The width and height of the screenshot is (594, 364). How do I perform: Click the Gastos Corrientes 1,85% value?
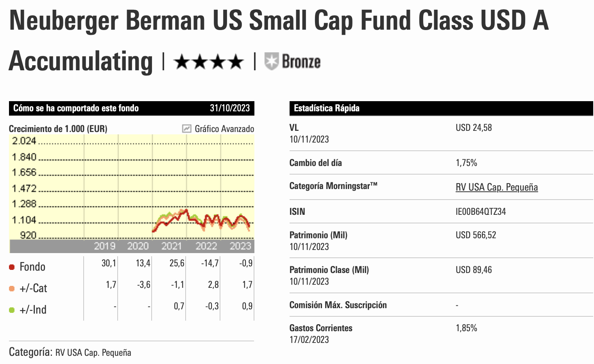[466, 328]
